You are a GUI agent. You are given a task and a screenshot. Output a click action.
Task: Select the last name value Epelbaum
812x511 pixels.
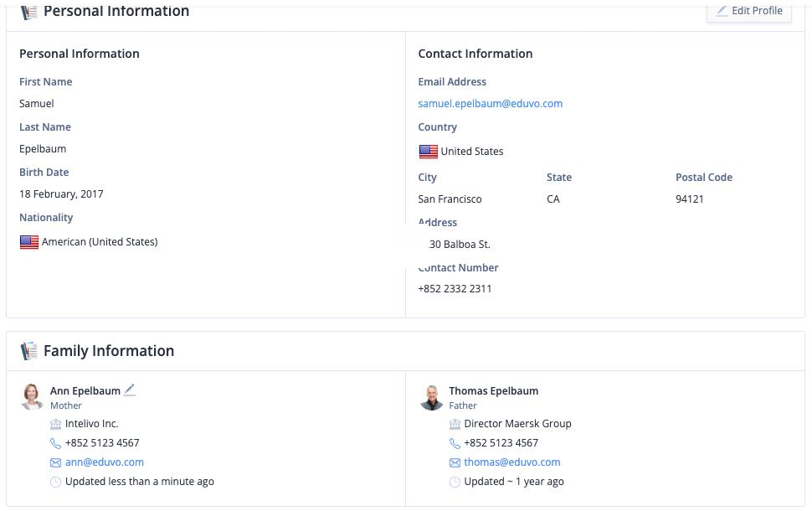pos(43,149)
